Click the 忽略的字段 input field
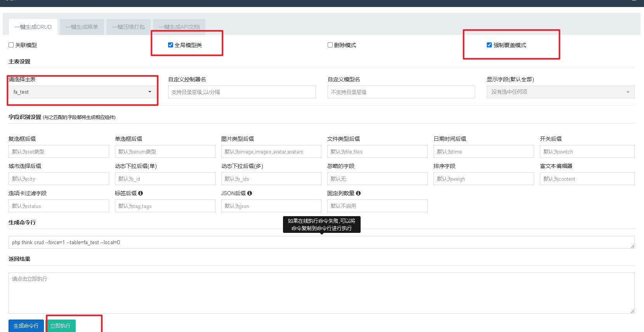Screen dimensions: 644x332 click(377, 179)
